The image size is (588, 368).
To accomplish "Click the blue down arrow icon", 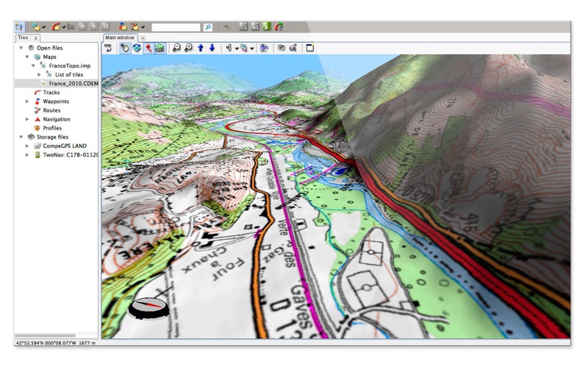I will coord(212,48).
